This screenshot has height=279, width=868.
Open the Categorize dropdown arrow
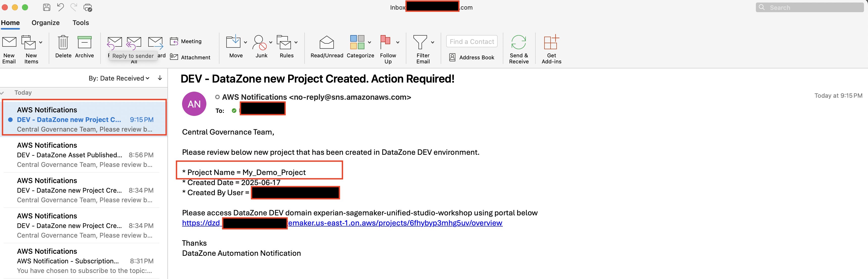coord(370,42)
